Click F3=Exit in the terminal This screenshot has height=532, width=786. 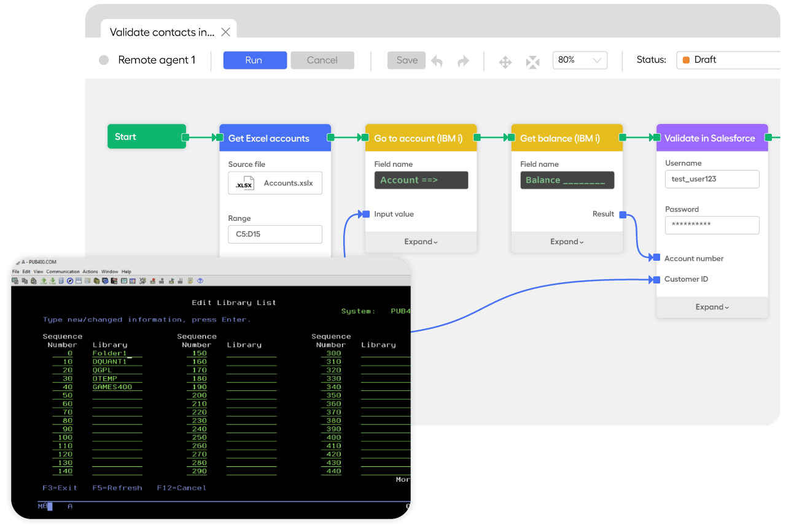(x=60, y=488)
